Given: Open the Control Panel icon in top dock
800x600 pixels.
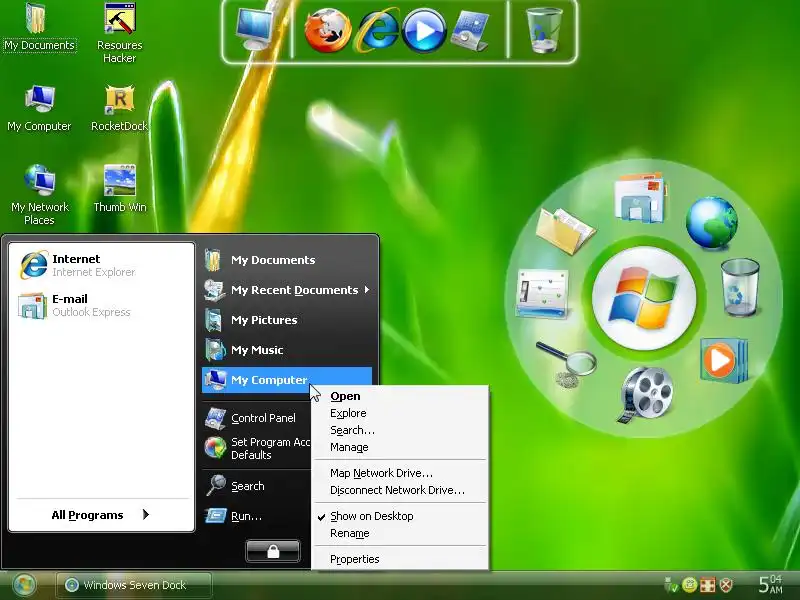Looking at the screenshot, I should click(470, 32).
